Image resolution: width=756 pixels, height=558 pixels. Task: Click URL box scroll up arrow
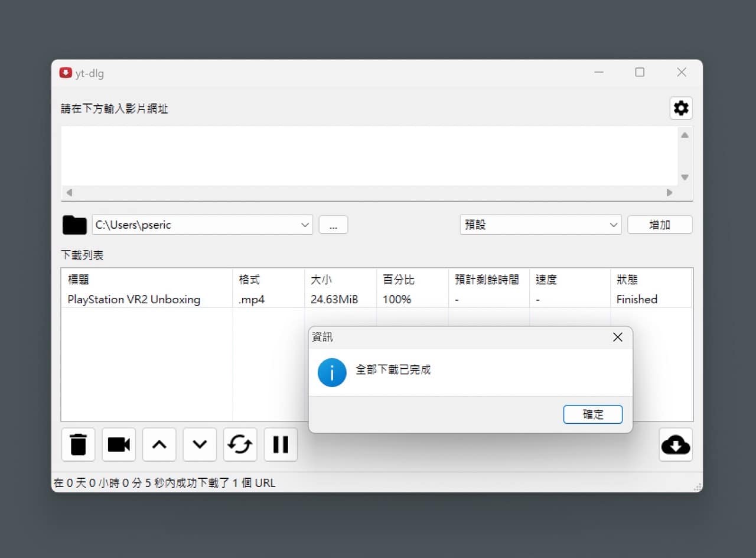tap(685, 135)
